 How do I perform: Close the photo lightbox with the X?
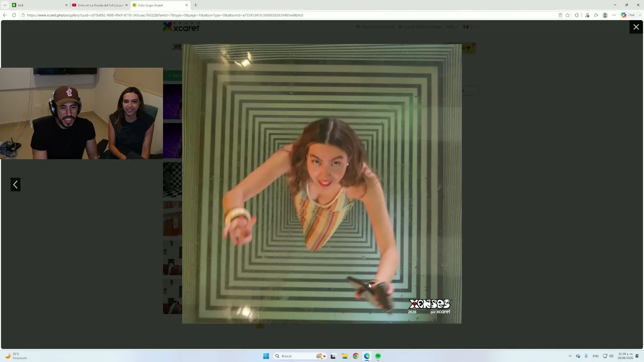click(636, 27)
